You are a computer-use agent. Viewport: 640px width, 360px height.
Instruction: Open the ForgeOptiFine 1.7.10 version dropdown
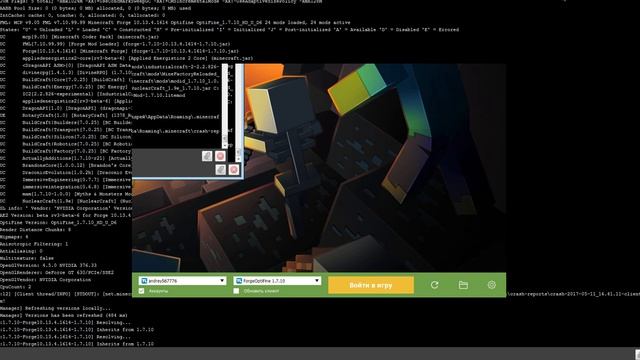[x=277, y=281]
